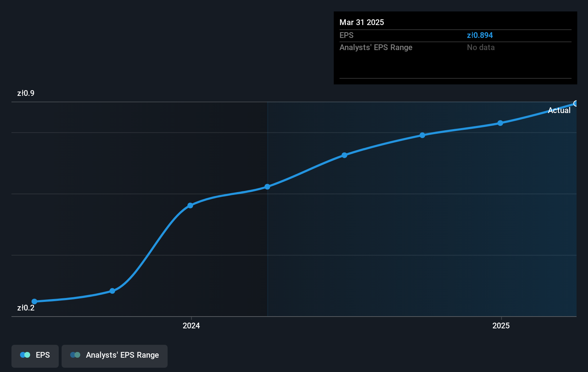
Task: Select the second data point after 2024
Action: pyautogui.click(x=344, y=155)
